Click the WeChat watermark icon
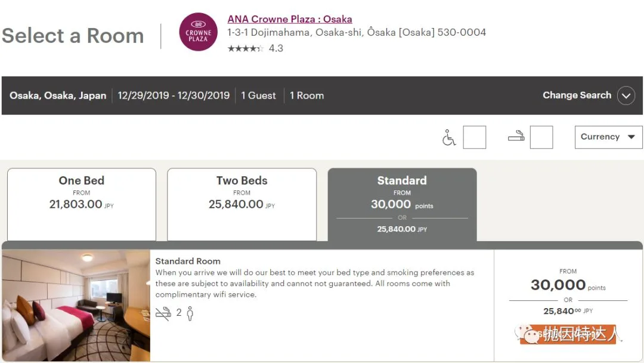This screenshot has width=644, height=363. (x=512, y=334)
